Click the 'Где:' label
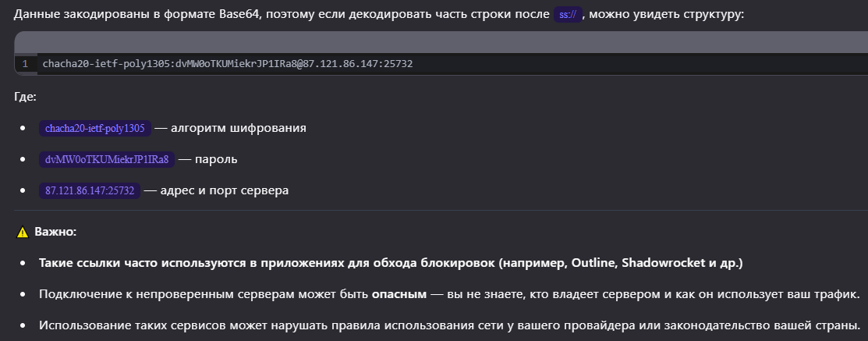Image resolution: width=868 pixels, height=341 pixels. click(26, 97)
